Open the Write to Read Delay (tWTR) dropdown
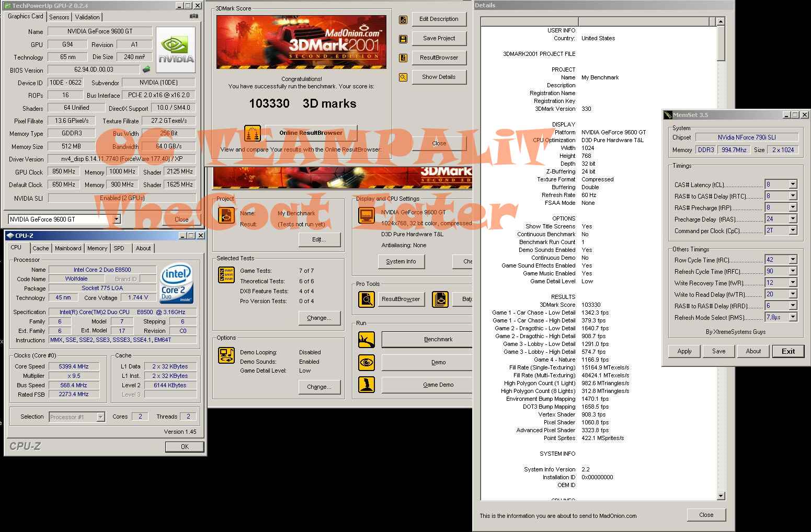 [793, 294]
